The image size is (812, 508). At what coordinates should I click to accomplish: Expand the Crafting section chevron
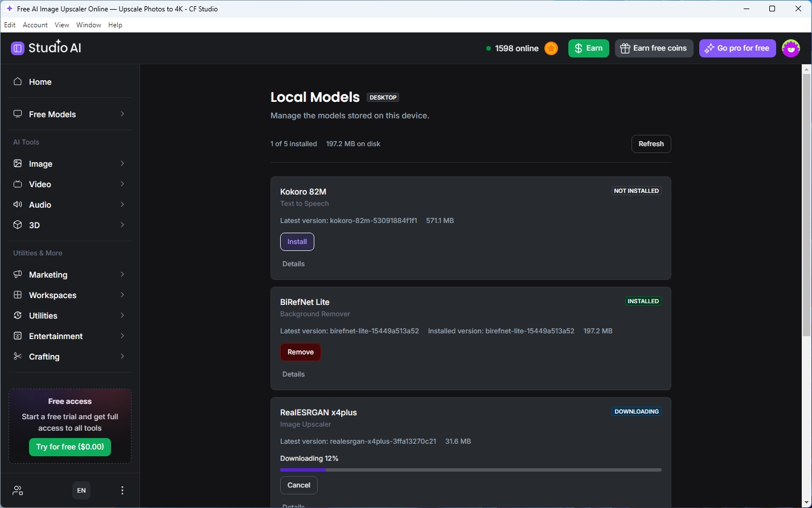click(x=122, y=357)
